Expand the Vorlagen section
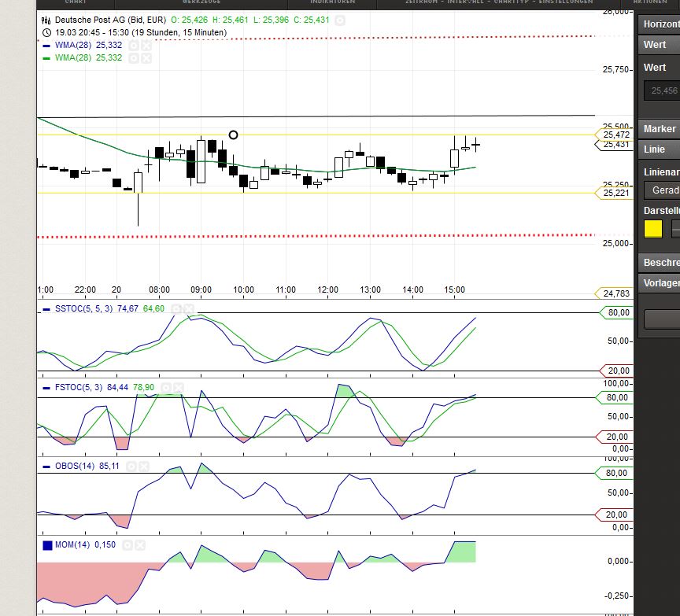The image size is (680, 616). (x=660, y=283)
